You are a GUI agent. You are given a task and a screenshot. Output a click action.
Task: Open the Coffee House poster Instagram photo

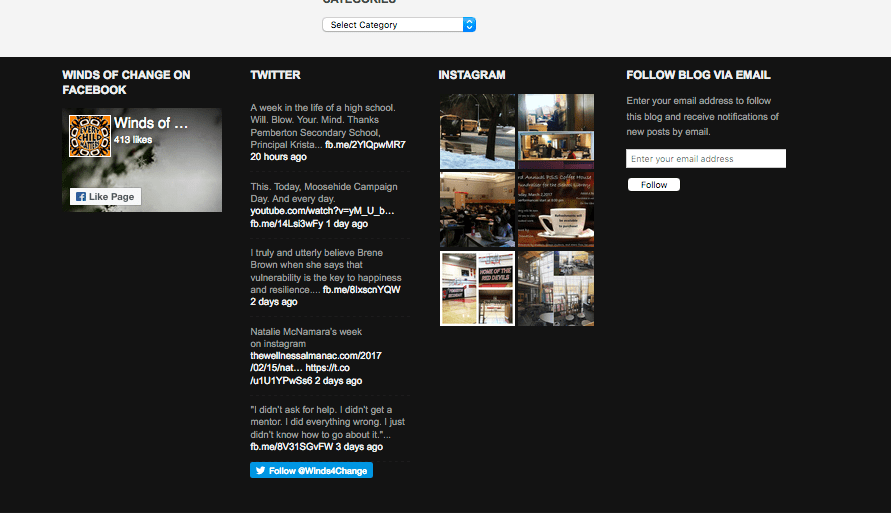click(x=556, y=210)
